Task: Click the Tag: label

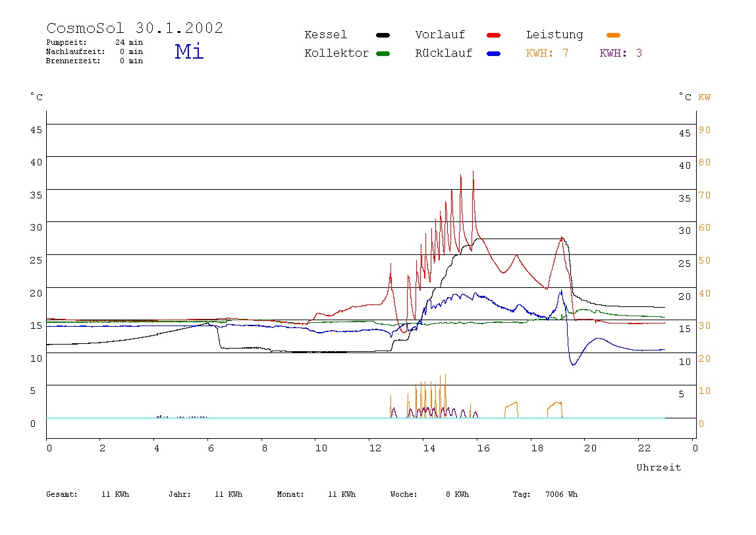Action: [x=521, y=494]
